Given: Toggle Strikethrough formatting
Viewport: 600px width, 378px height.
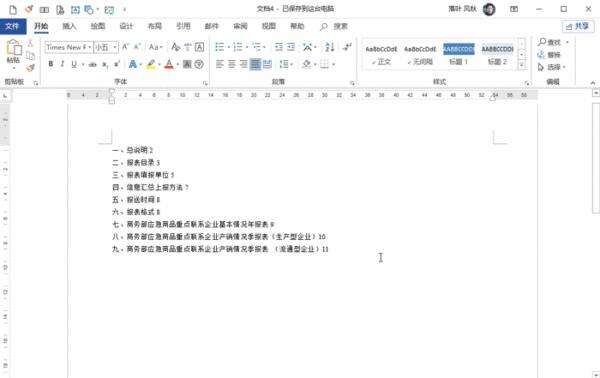Looking at the screenshot, I should pos(93,64).
